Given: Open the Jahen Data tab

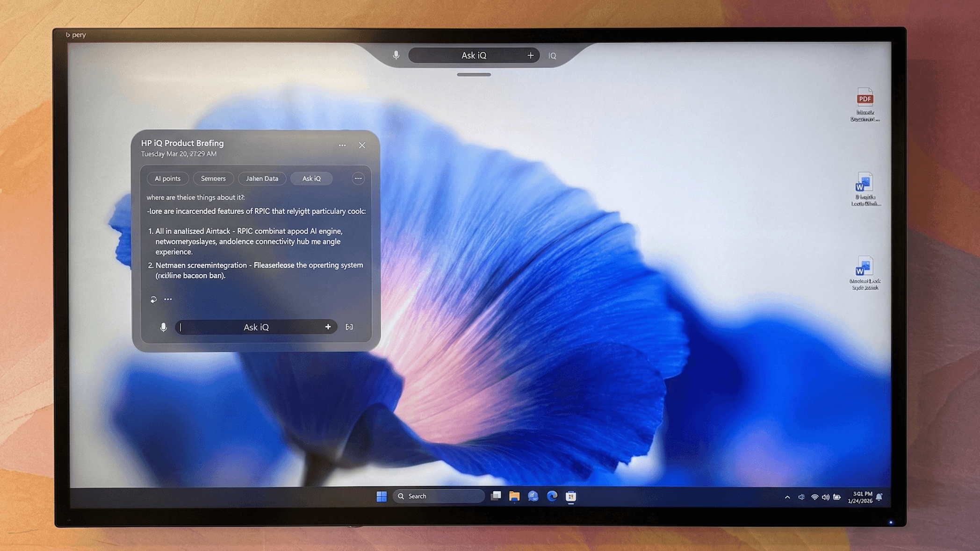Looking at the screenshot, I should coord(262,179).
